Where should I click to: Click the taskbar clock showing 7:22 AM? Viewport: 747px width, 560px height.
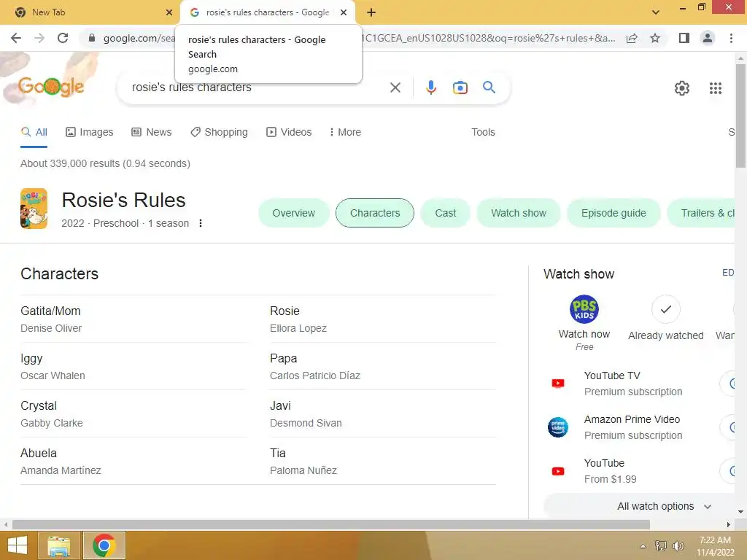pyautogui.click(x=715, y=546)
